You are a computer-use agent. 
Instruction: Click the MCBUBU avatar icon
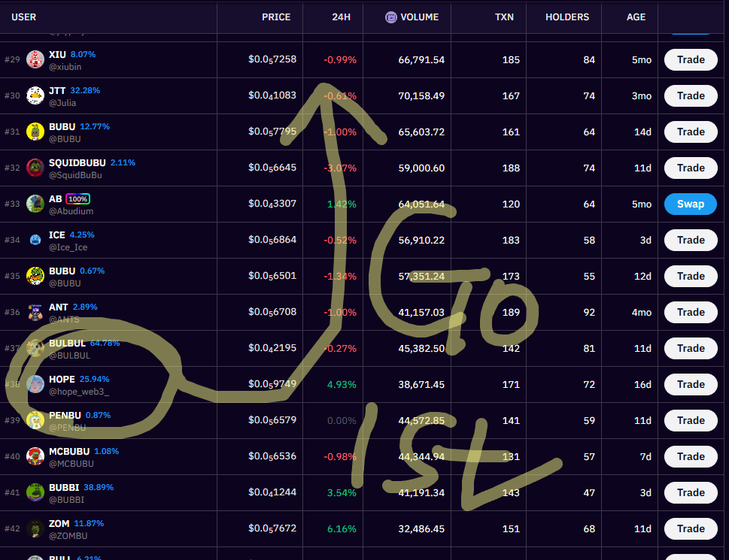35,456
